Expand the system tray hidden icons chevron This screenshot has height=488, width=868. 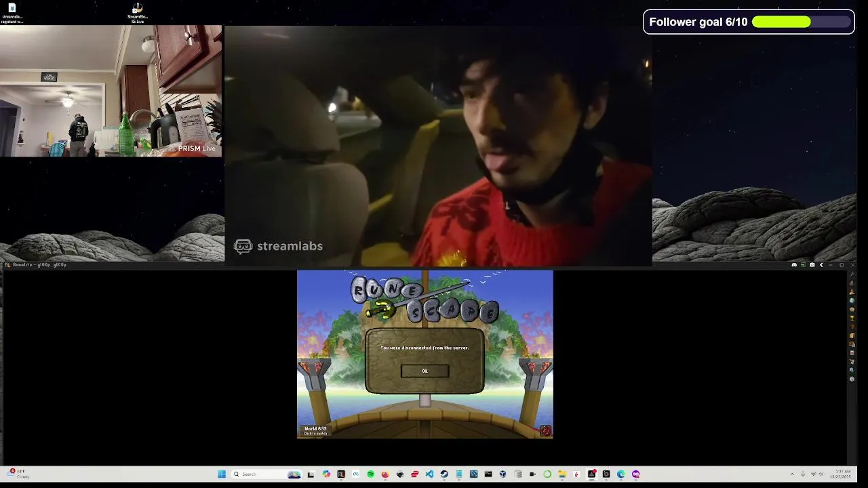coord(792,474)
